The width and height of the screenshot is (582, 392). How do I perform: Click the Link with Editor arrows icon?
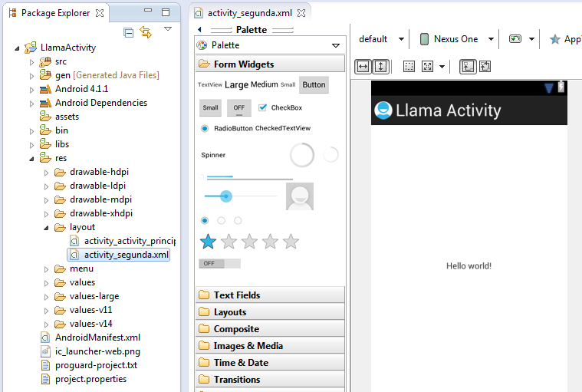[146, 32]
